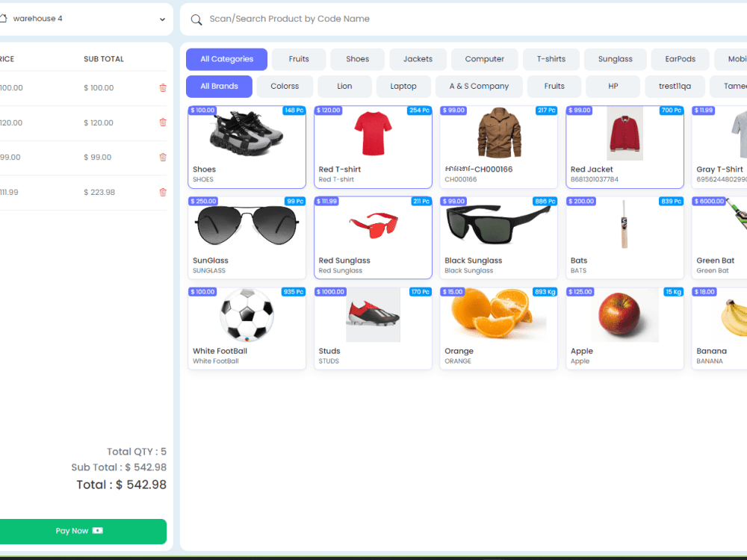747x560 pixels.
Task: Click trash icon next to $223.98 subtotal
Action: point(163,192)
